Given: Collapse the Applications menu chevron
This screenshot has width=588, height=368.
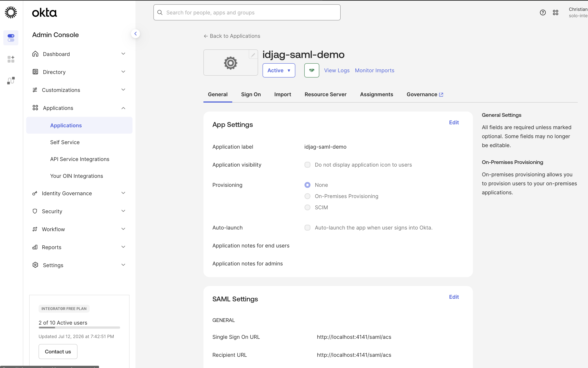Looking at the screenshot, I should [123, 108].
